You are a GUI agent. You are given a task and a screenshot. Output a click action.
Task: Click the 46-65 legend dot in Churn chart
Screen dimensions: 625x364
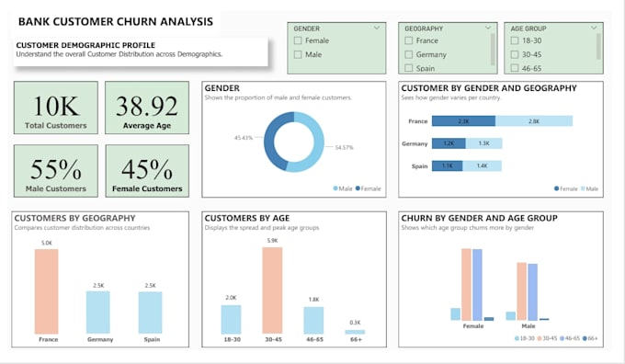coord(562,338)
